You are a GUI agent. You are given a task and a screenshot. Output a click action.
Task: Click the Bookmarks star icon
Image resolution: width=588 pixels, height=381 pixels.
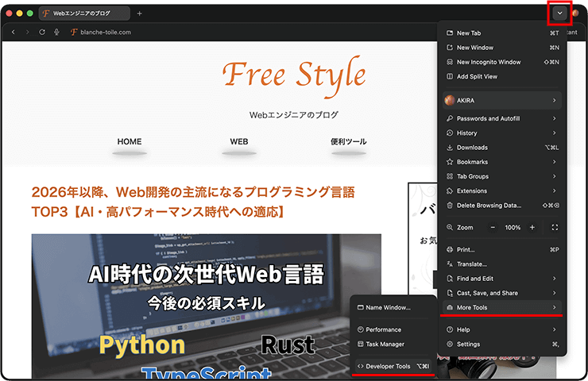click(x=450, y=162)
